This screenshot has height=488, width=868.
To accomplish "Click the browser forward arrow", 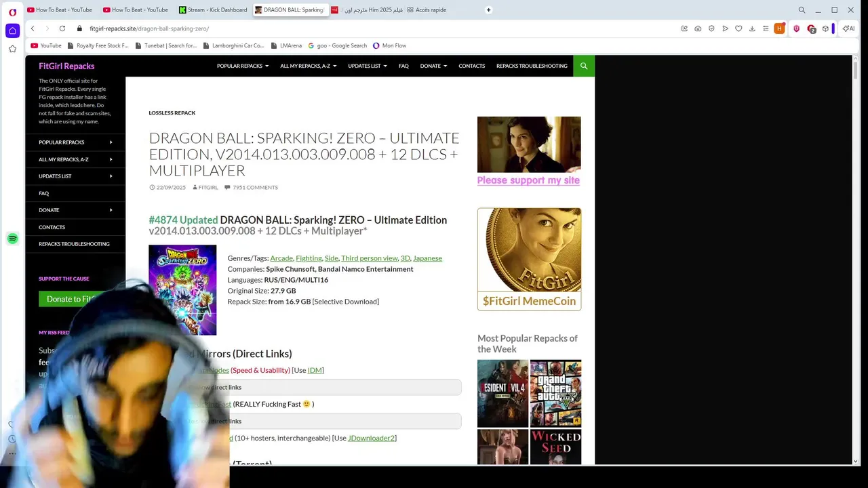I will 47,28.
